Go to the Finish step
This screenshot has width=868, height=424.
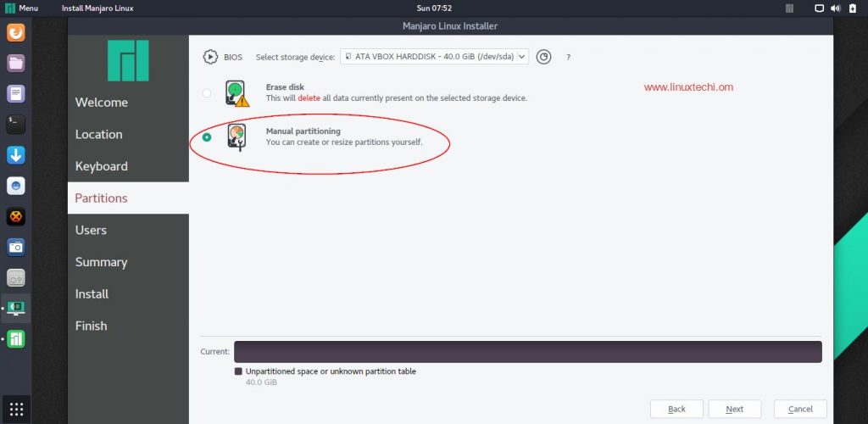128,326
